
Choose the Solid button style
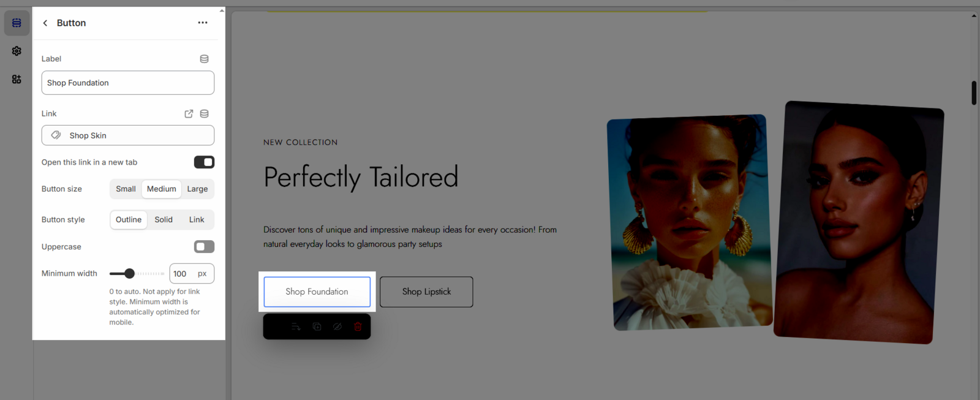point(164,220)
